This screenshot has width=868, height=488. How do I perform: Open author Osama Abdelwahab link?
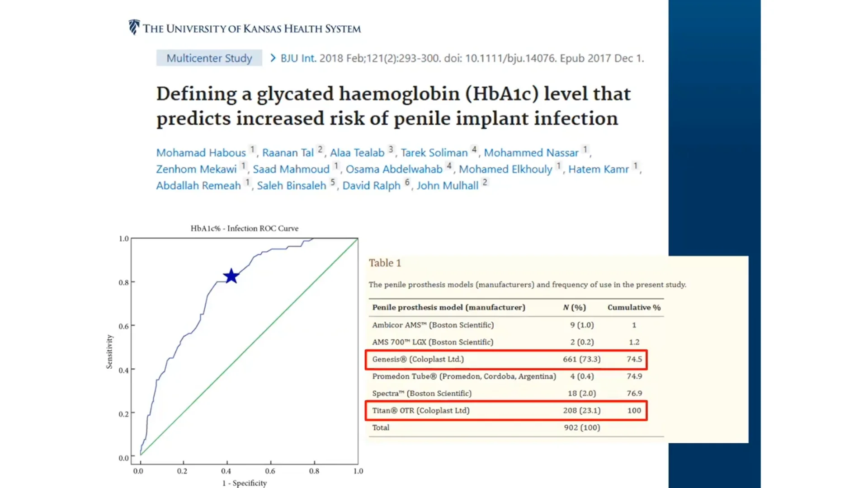(394, 169)
